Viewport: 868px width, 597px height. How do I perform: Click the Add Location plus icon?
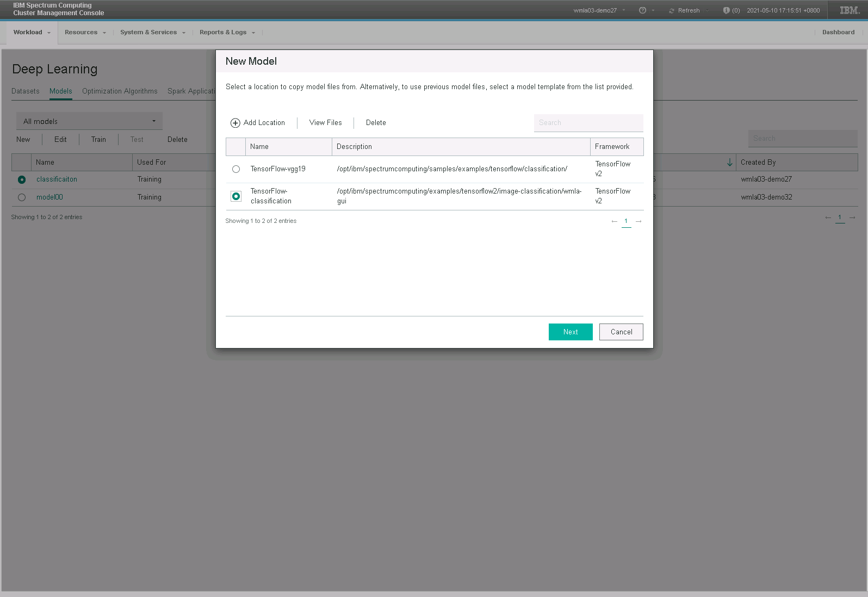pos(235,123)
